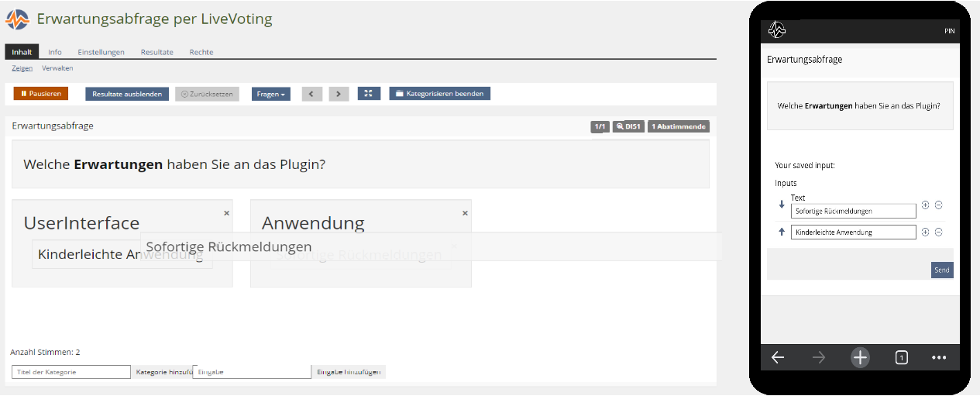
Task: Remove 'Kinderleichte Anwendung' input with minus icon
Action: click(938, 232)
